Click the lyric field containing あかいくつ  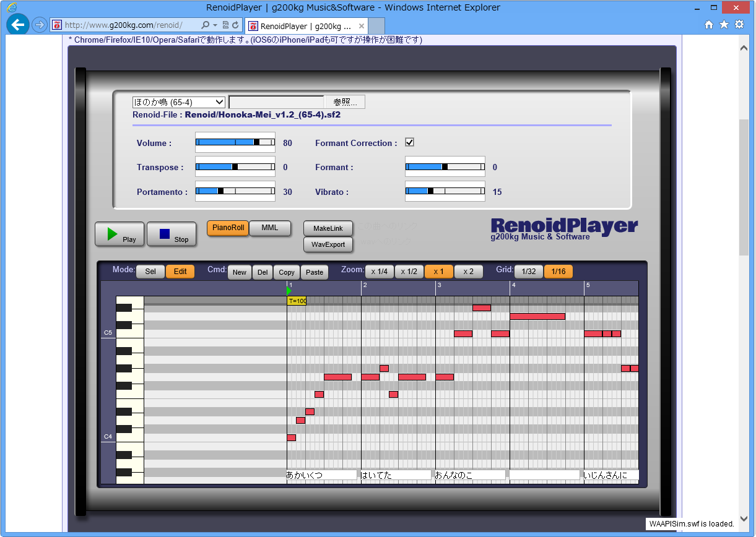point(321,475)
